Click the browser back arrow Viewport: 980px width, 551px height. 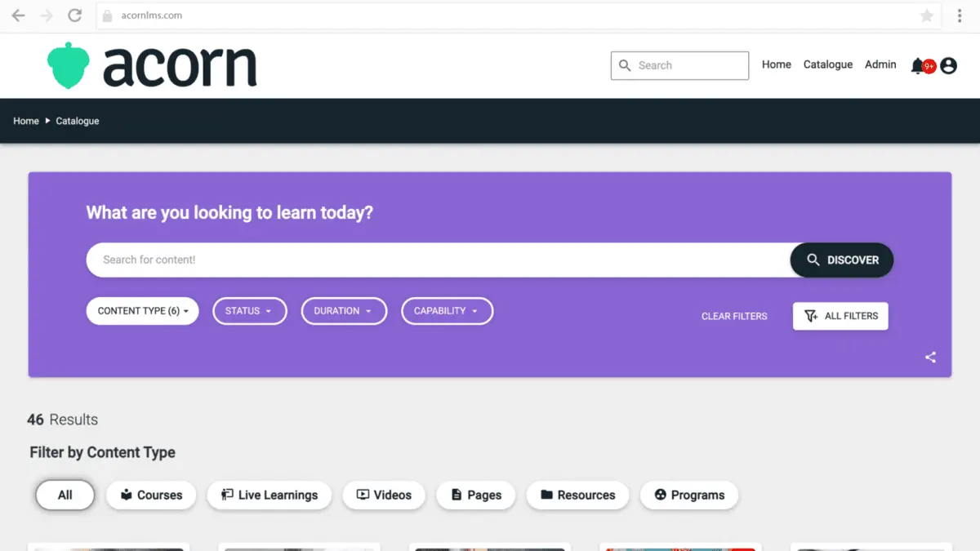point(18,16)
